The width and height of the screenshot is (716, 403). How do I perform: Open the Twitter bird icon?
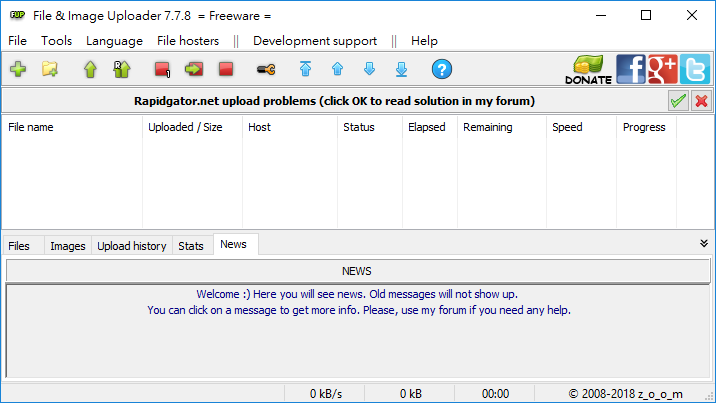coord(695,69)
